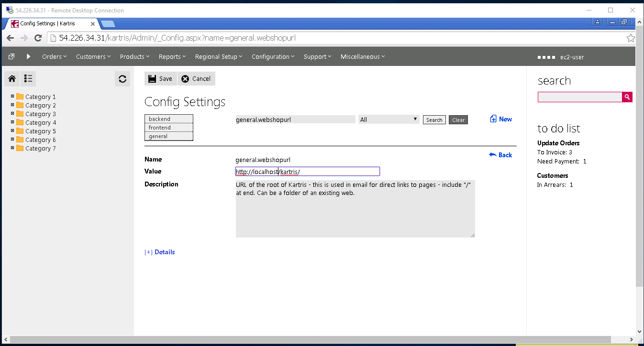The height and width of the screenshot is (346, 644).
Task: Click the external-link icon in the admin bar
Action: pyautogui.click(x=11, y=56)
